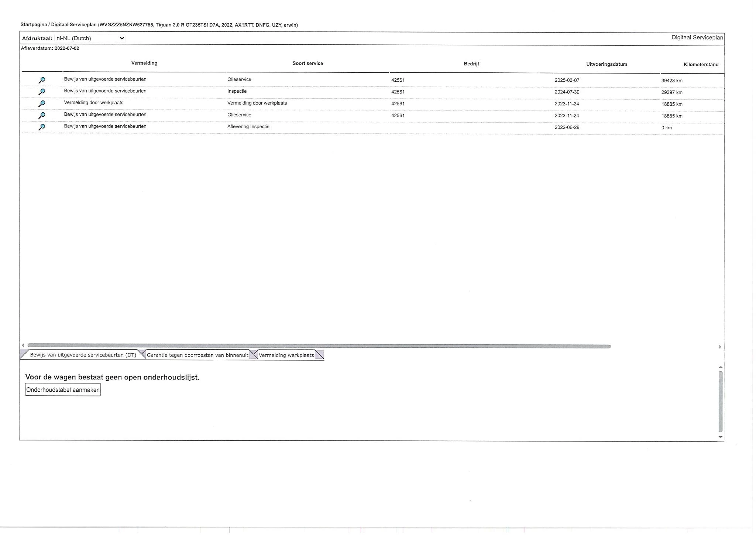View details of the 2023-11-24 Olieservice row
The width and height of the screenshot is (756, 535).
click(42, 115)
